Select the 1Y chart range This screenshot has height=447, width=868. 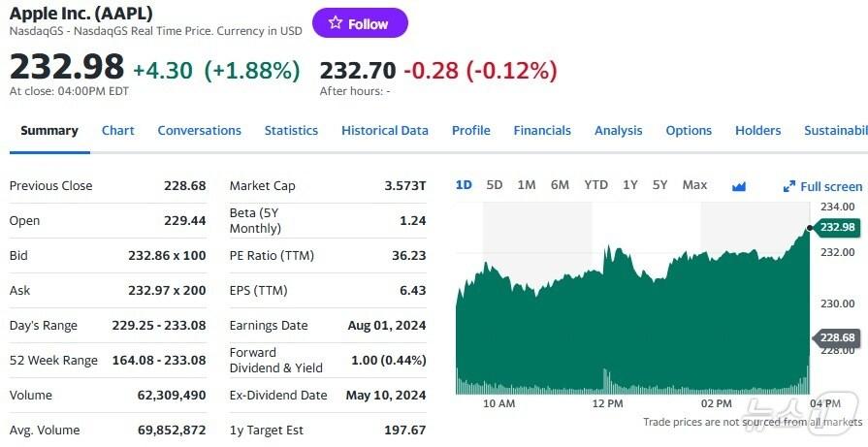pyautogui.click(x=630, y=184)
